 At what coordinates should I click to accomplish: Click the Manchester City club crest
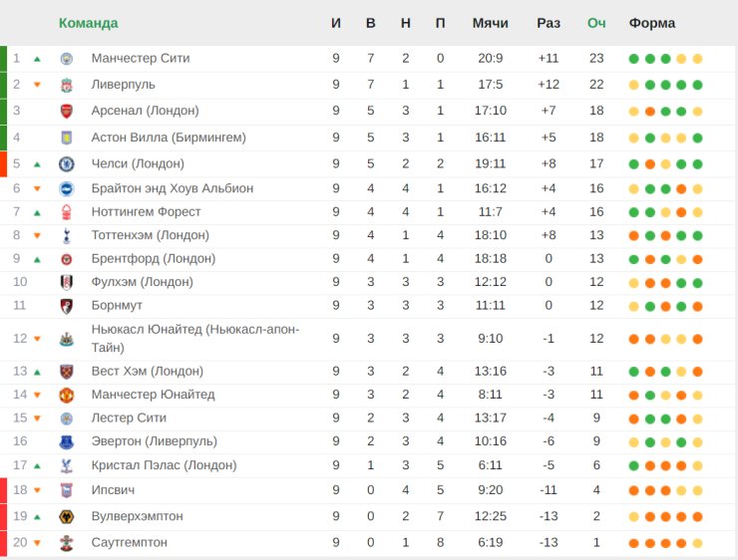tap(67, 59)
